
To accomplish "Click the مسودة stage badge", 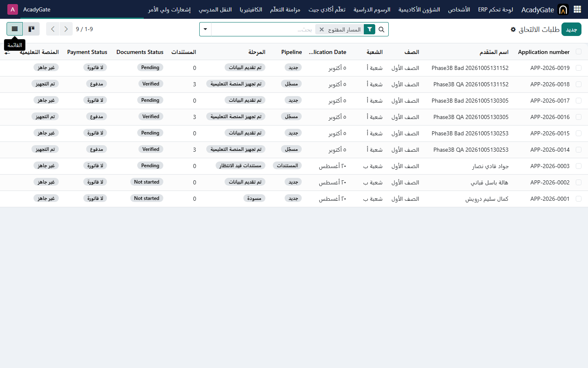I will pos(254,198).
